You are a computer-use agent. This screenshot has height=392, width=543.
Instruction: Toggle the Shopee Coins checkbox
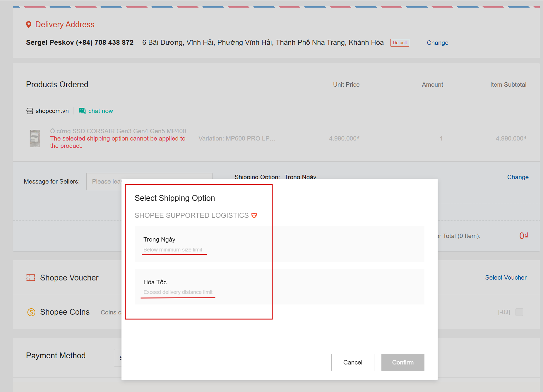(x=519, y=312)
